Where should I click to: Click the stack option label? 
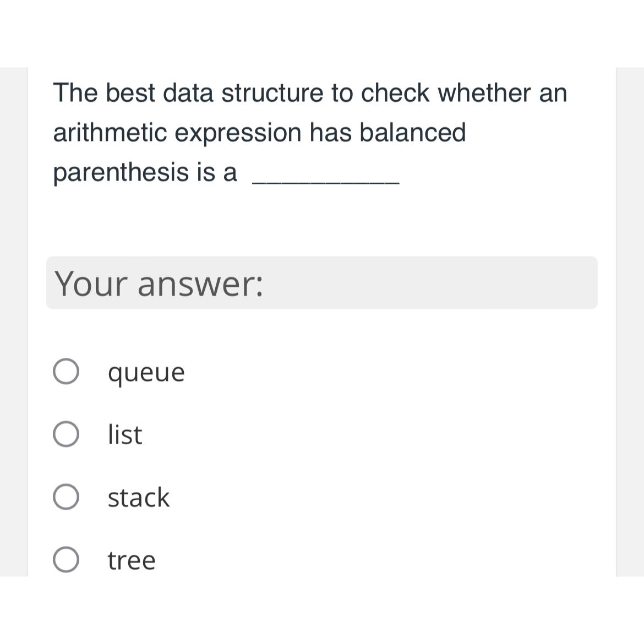pyautogui.click(x=138, y=498)
